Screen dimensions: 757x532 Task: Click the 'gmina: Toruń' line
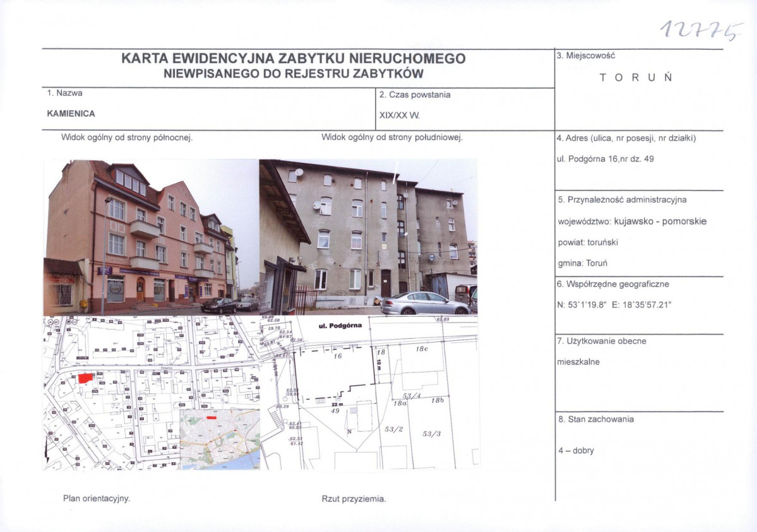coord(582,263)
